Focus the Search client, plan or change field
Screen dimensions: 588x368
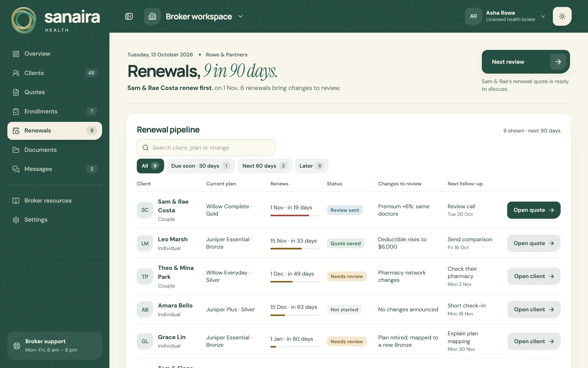click(206, 147)
